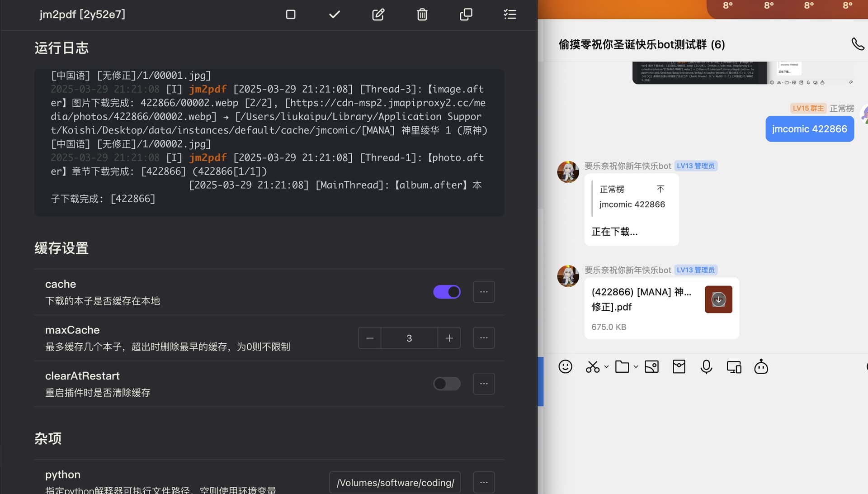868x494 pixels.
Task: Jump to quoted message via up-arrow icon
Action: [x=660, y=189]
